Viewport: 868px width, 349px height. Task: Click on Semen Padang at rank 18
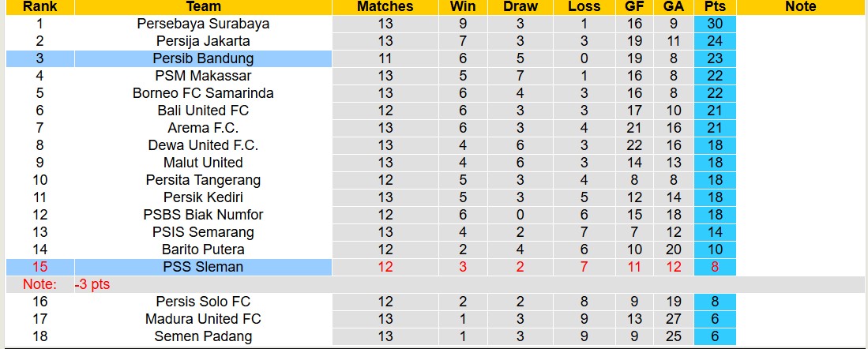coord(203,336)
